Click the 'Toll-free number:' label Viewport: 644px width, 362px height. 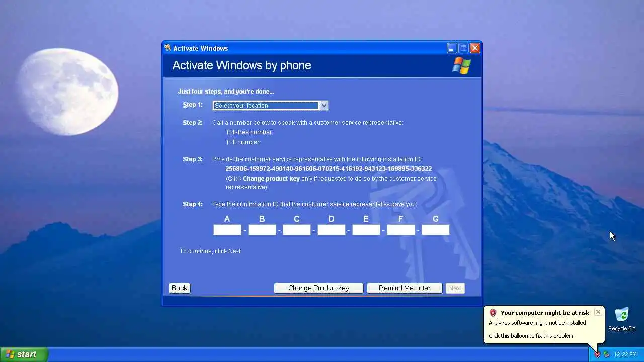(x=250, y=132)
